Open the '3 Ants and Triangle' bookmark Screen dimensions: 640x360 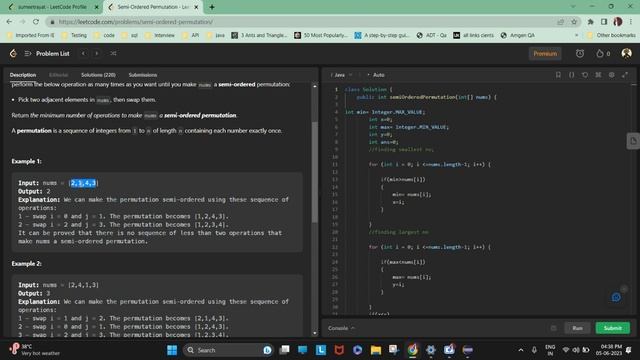point(260,36)
